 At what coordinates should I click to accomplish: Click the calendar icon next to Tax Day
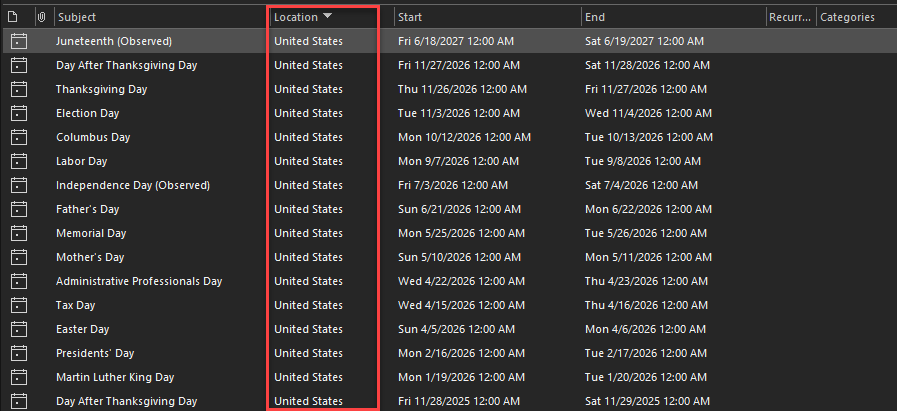tap(18, 305)
